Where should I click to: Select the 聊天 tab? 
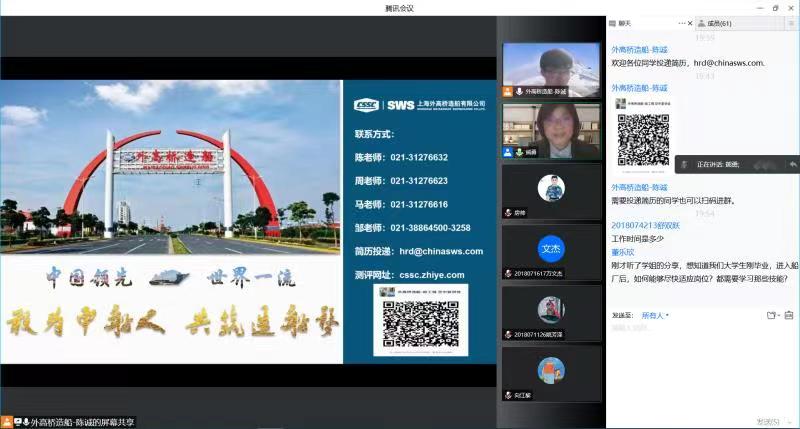pos(624,23)
